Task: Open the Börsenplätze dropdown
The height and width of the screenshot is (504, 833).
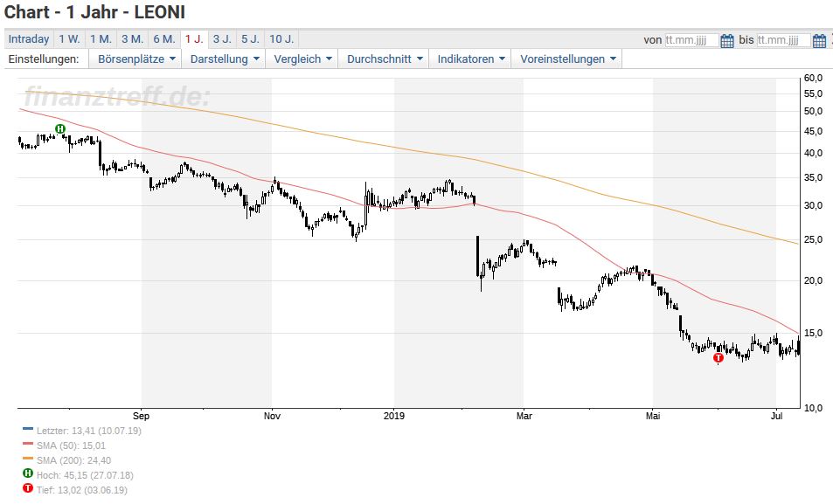Action: pyautogui.click(x=136, y=59)
